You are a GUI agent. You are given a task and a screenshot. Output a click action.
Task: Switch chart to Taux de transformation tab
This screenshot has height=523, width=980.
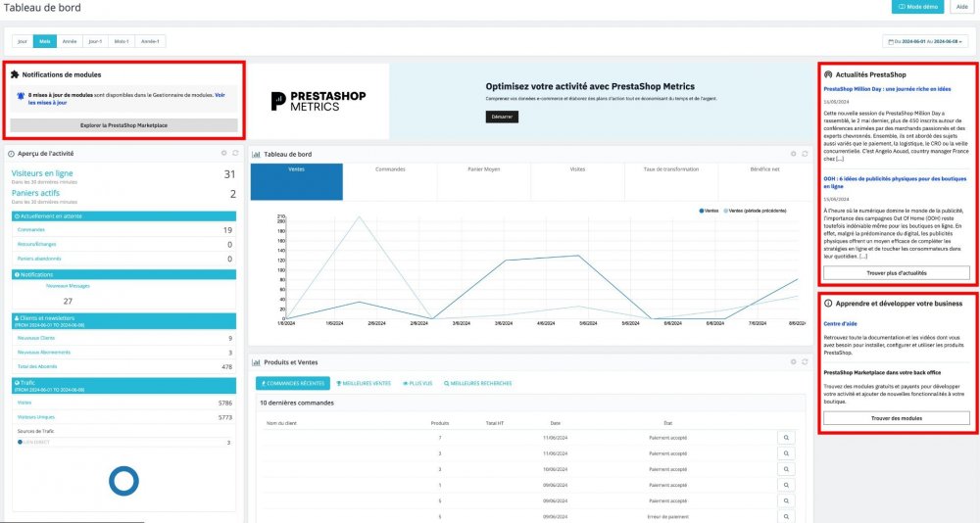(671, 182)
